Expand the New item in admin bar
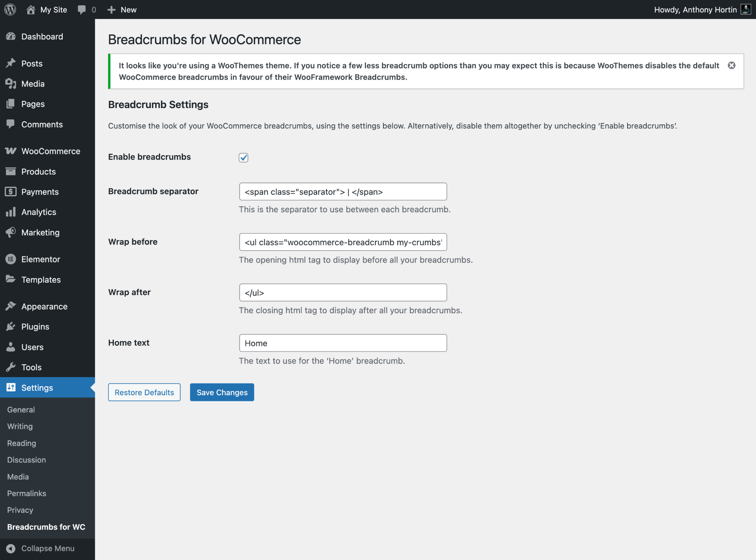 point(122,9)
